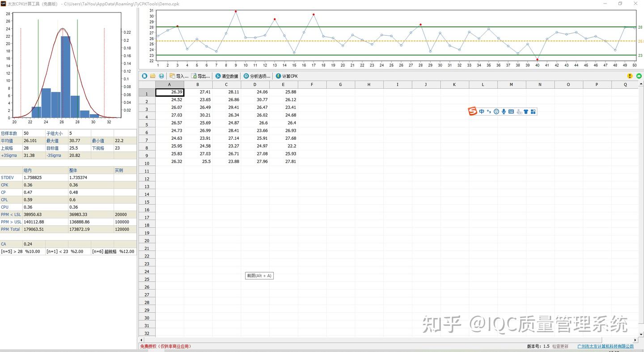Select column header A
The width and height of the screenshot is (644, 352).
[169, 85]
